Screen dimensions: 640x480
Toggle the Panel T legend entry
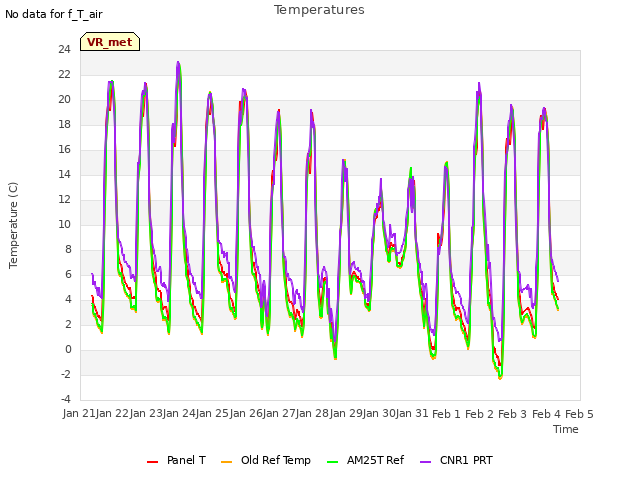[176, 460]
